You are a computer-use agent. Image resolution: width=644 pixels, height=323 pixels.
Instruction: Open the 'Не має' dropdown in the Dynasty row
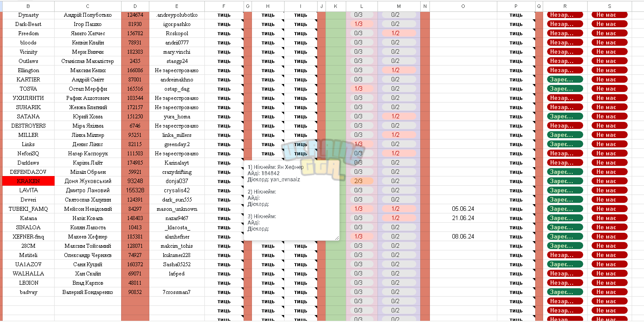click(610, 15)
